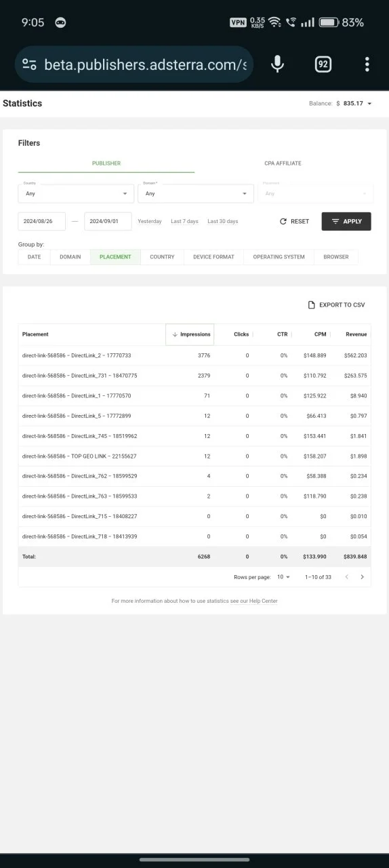
Task: Select the DirectLink_762 – 18599529 row
Action: click(194, 476)
